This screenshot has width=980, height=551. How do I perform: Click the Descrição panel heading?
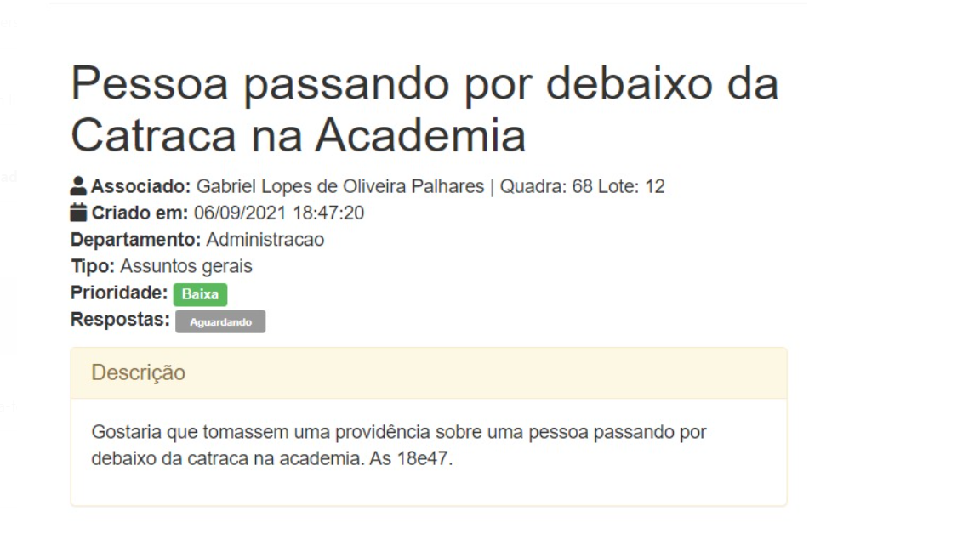pos(138,372)
